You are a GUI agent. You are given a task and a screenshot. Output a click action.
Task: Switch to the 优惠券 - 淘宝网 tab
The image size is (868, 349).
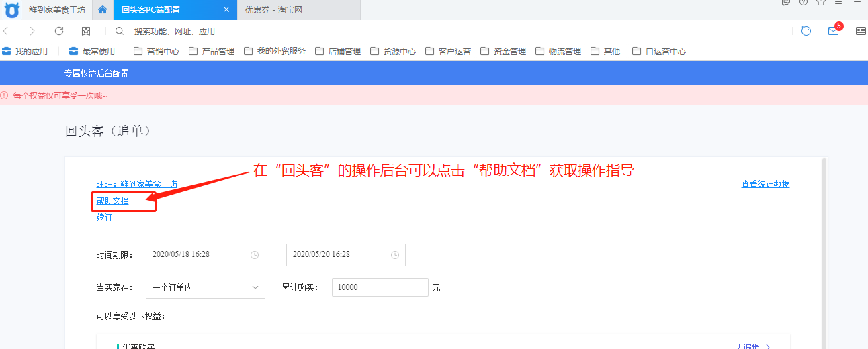[x=299, y=10]
